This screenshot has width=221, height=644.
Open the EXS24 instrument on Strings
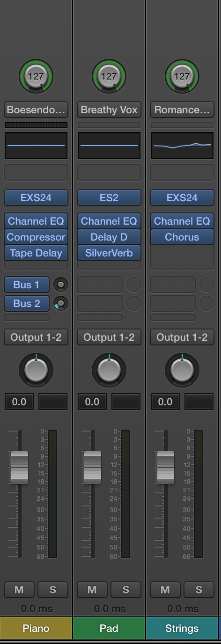(x=182, y=198)
